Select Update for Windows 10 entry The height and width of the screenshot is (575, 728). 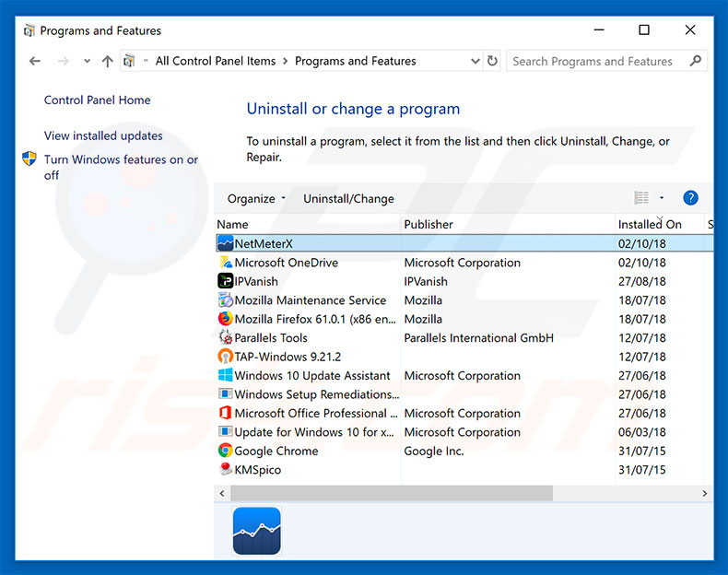(314, 431)
